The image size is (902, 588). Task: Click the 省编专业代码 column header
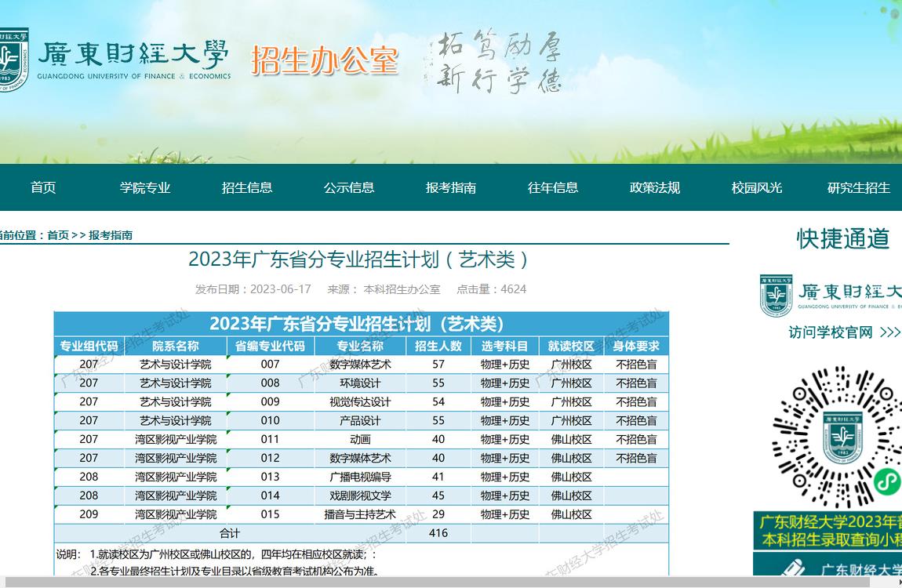tap(270, 346)
